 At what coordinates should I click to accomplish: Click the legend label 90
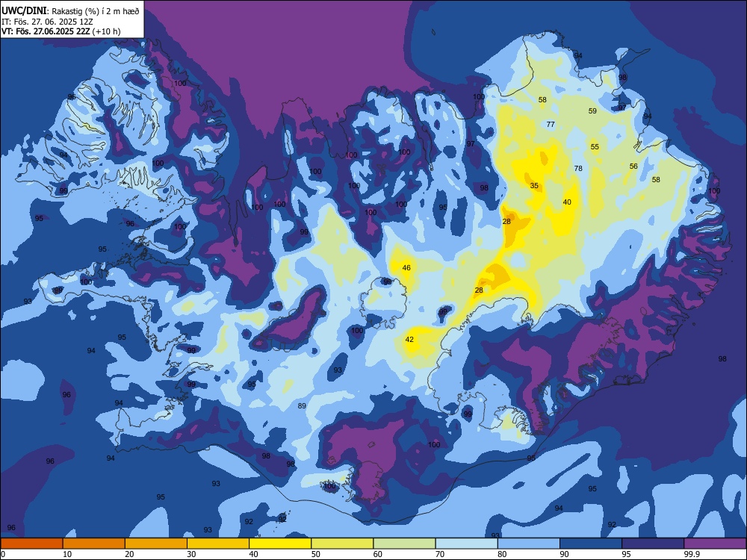coord(564,554)
